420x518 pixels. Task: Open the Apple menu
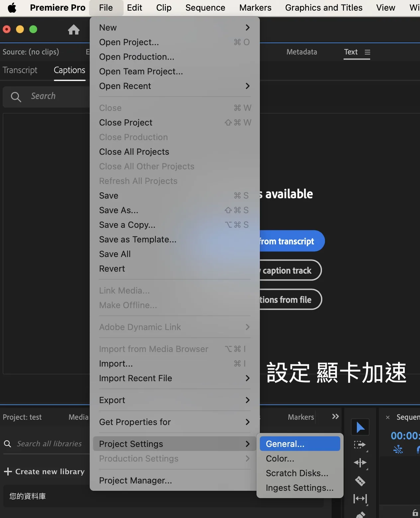(x=12, y=8)
